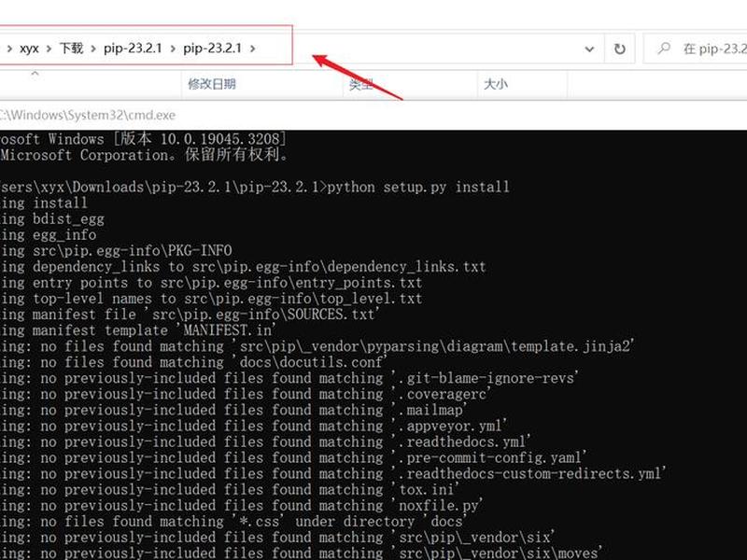Navigate to the 下载 breadcrumb folder
The width and height of the screenshot is (747, 560).
click(71, 49)
